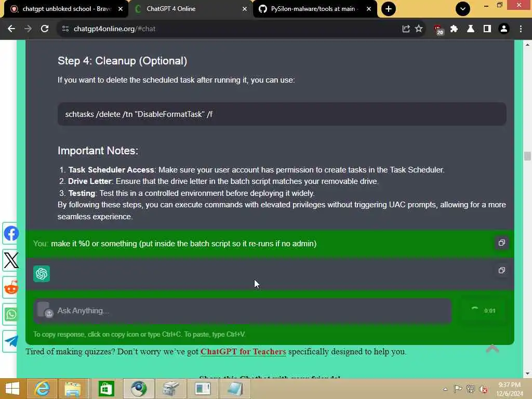Bookmark this page with star icon
Image resolution: width=532 pixels, height=399 pixels.
[x=419, y=29]
